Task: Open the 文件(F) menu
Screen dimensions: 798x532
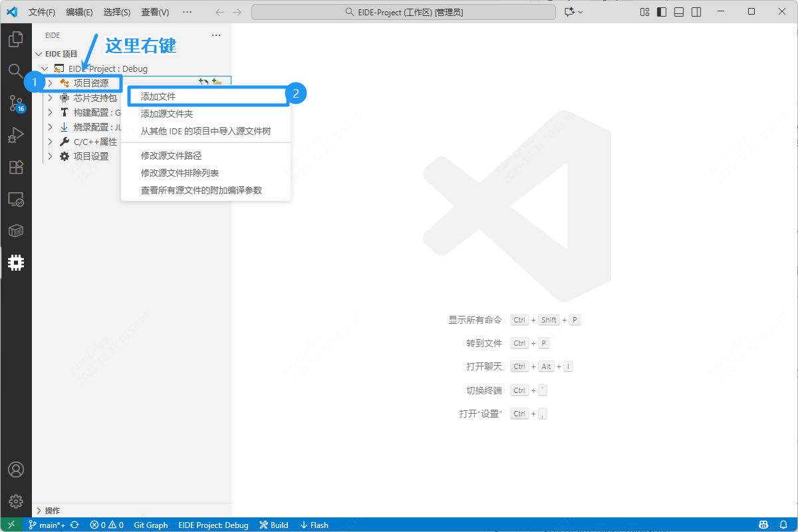Action: [x=42, y=11]
